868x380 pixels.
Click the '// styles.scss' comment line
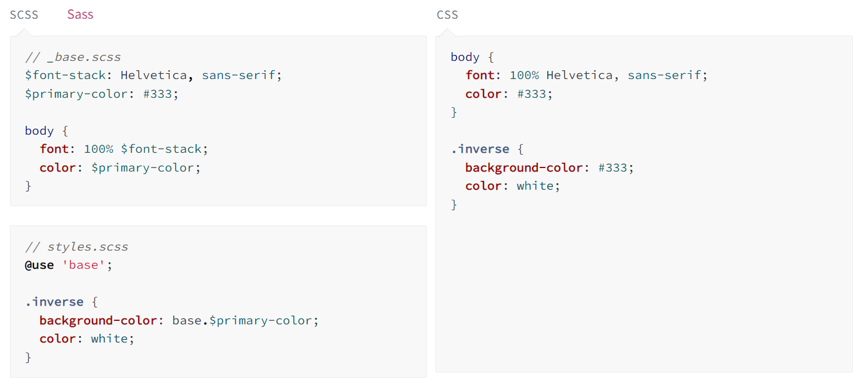click(76, 247)
